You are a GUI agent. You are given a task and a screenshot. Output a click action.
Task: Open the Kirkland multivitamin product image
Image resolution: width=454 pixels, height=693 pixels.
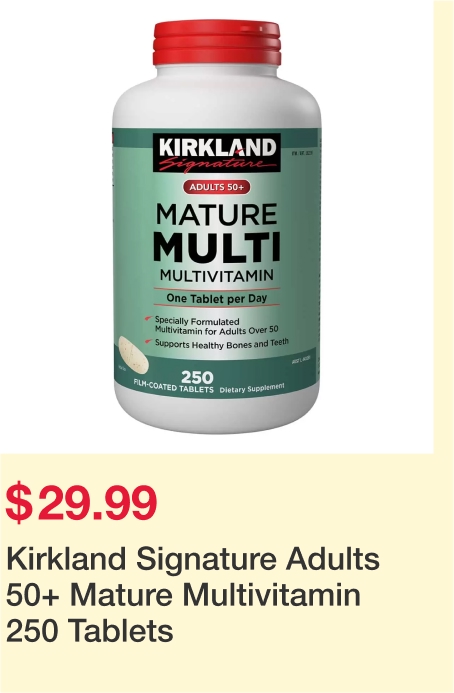click(x=217, y=226)
